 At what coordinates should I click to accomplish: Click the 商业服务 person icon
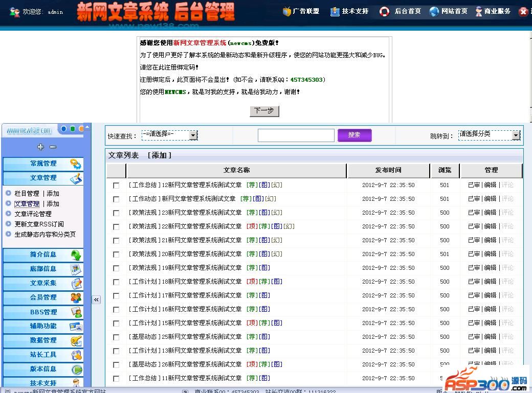(479, 11)
